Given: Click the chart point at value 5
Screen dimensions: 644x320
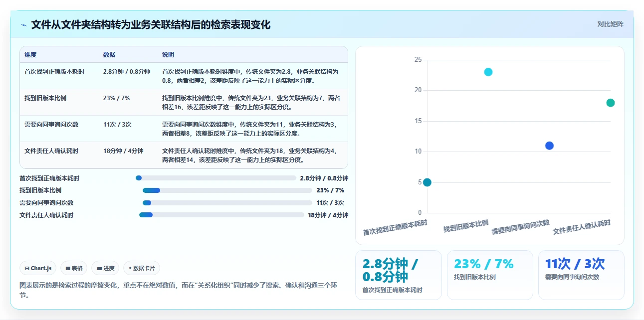Looking at the screenshot, I should pyautogui.click(x=427, y=182).
